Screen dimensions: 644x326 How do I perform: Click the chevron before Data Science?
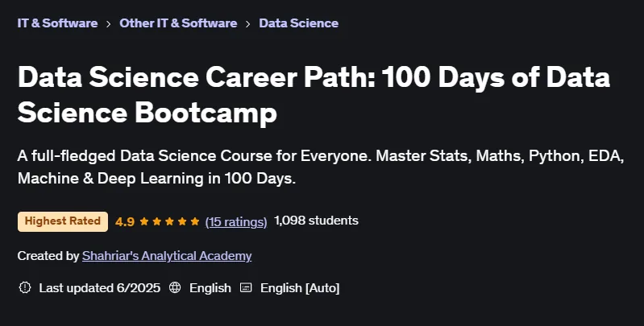point(248,24)
